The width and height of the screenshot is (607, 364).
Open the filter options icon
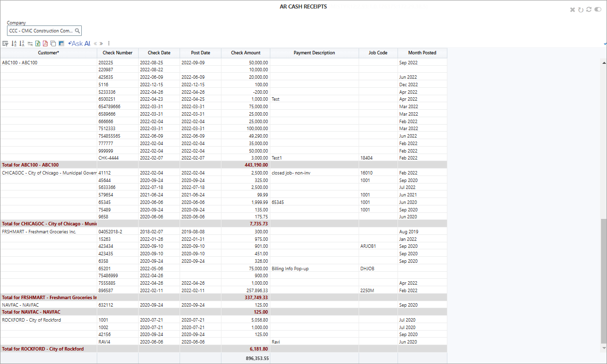(5, 43)
